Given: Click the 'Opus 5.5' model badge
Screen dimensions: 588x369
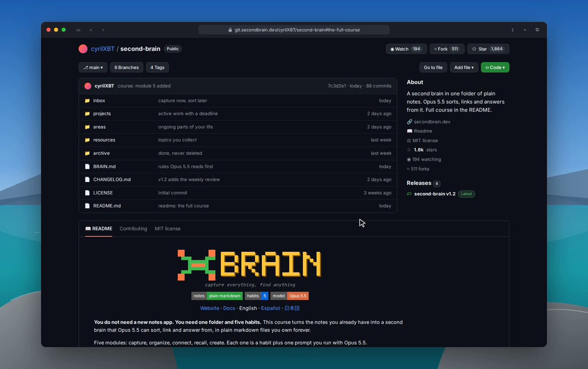Looking at the screenshot, I should point(298,296).
